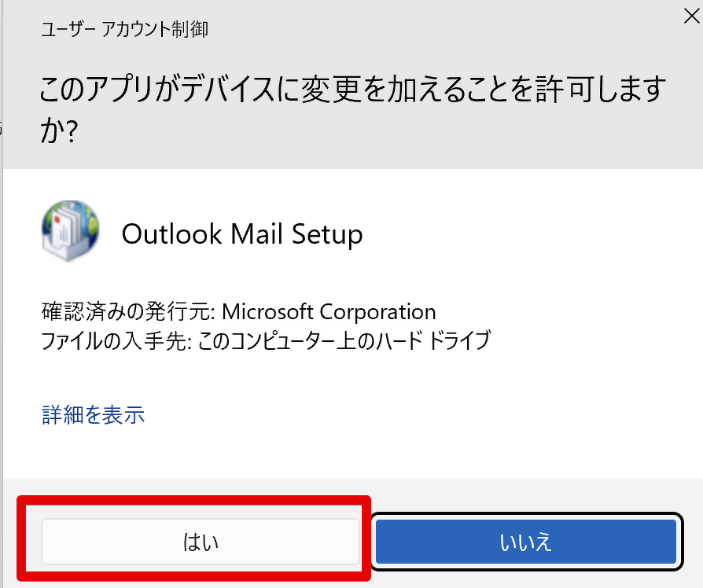Viewport: 703px width, 588px height.
Task: Click the ユーザー アカウント制御 title text
Action: (124, 31)
